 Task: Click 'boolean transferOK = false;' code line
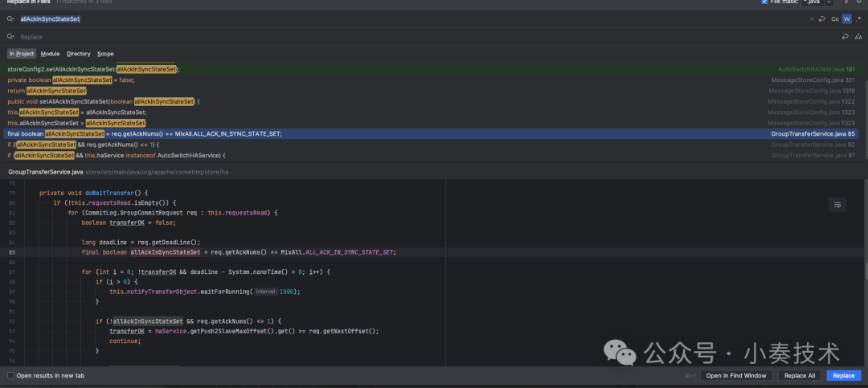[x=129, y=223]
